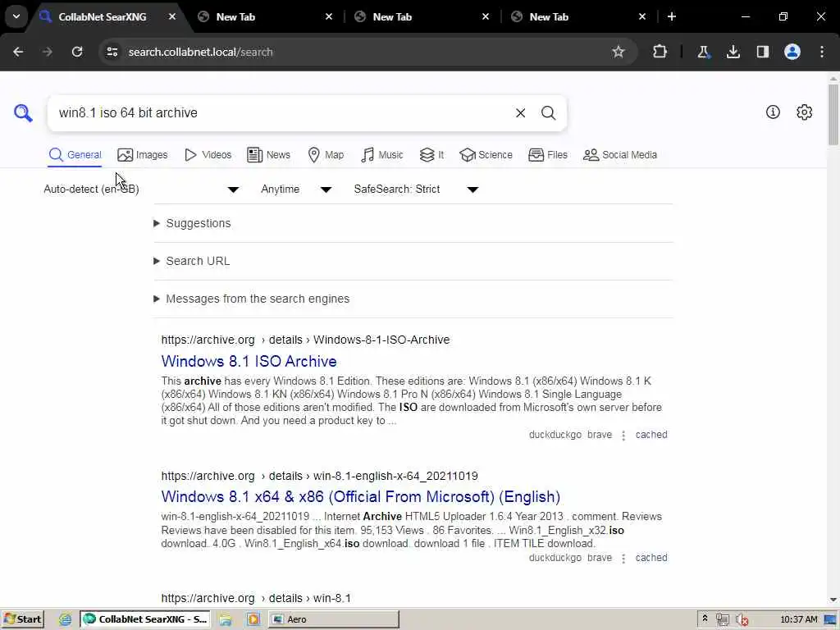
Task: Switch to Map category
Action: tap(326, 155)
